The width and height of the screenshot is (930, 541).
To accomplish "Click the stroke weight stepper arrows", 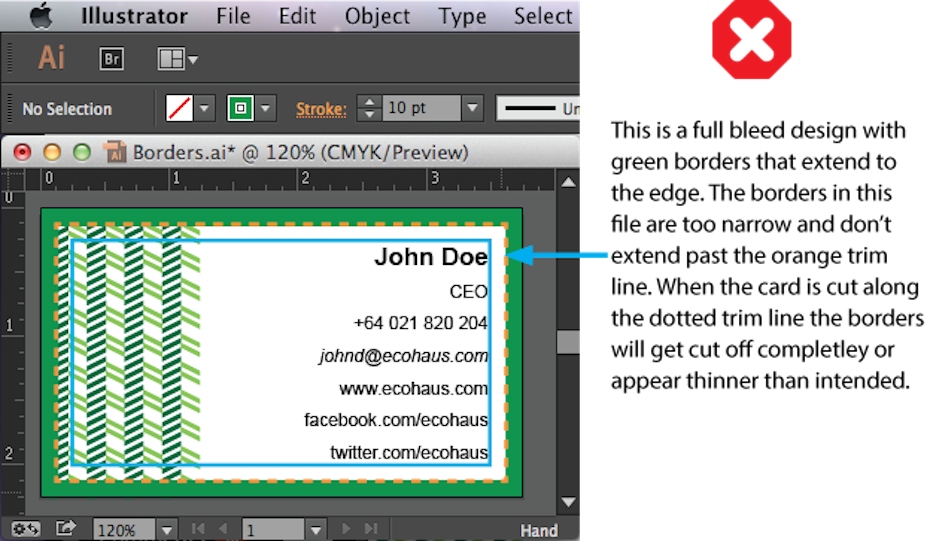I will pos(369,108).
